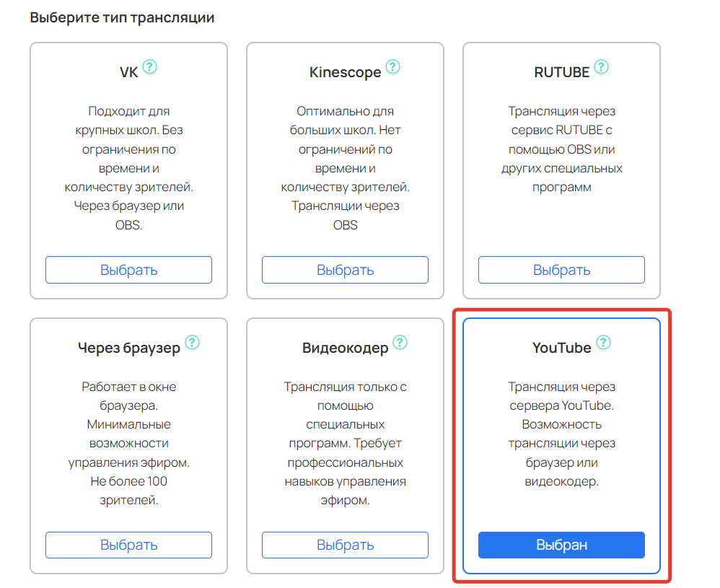
Task: Open the YouTube help question mark
Action: tap(603, 343)
